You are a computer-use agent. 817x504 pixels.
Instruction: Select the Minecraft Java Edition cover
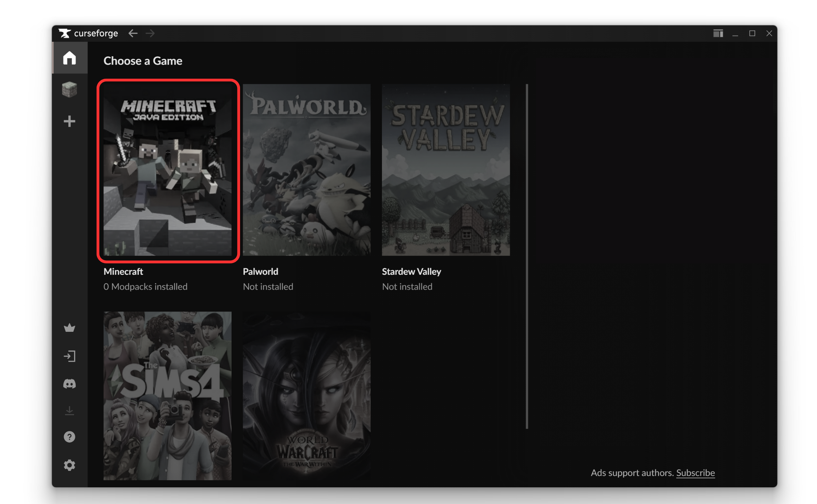click(x=167, y=170)
